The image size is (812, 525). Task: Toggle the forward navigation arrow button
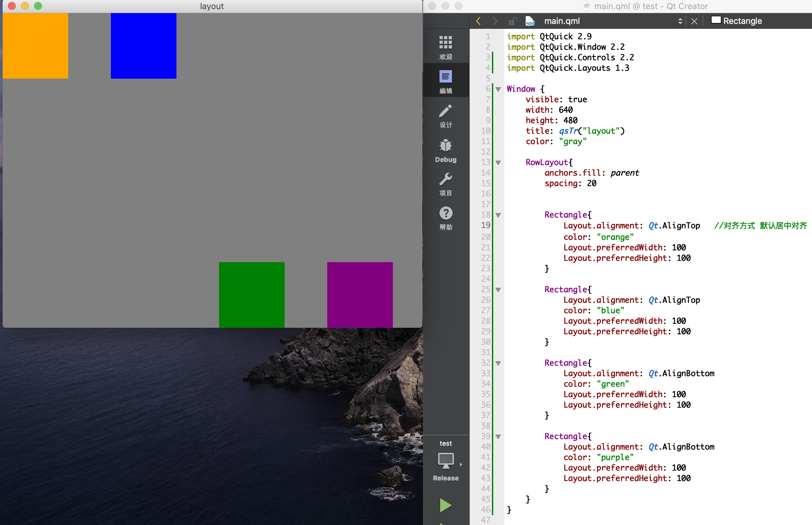tap(494, 20)
